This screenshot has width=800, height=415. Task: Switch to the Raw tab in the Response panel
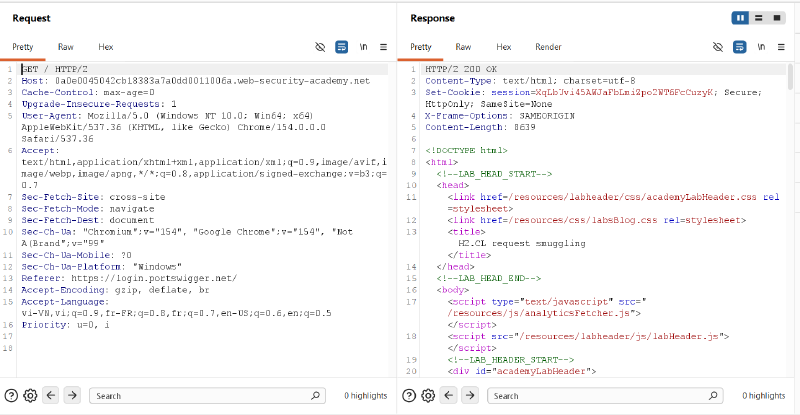pyautogui.click(x=463, y=47)
